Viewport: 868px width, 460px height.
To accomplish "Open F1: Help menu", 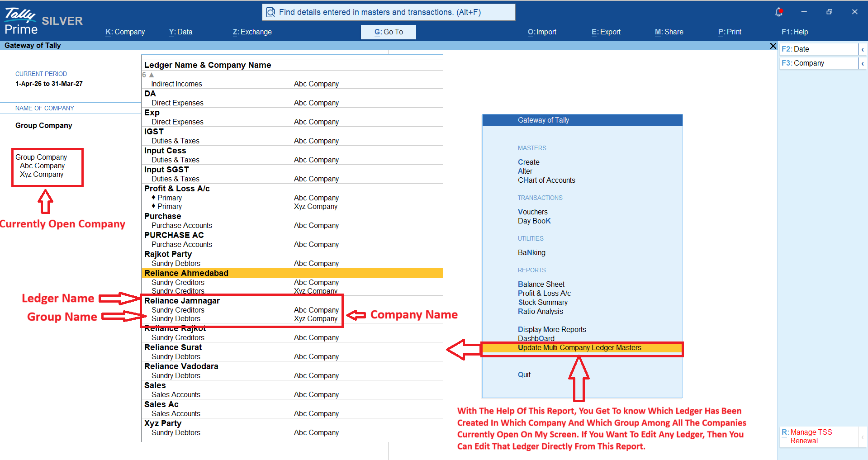I will (x=795, y=32).
